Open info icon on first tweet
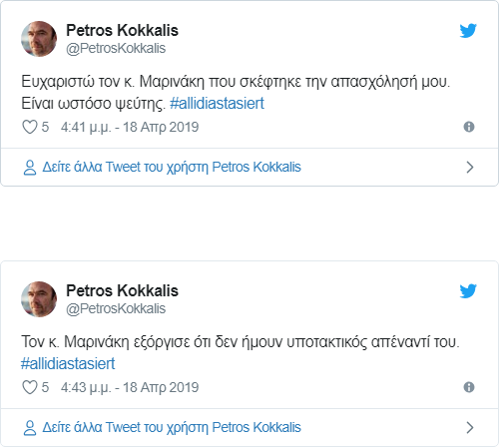The height and width of the screenshot is (448, 499). [x=469, y=127]
